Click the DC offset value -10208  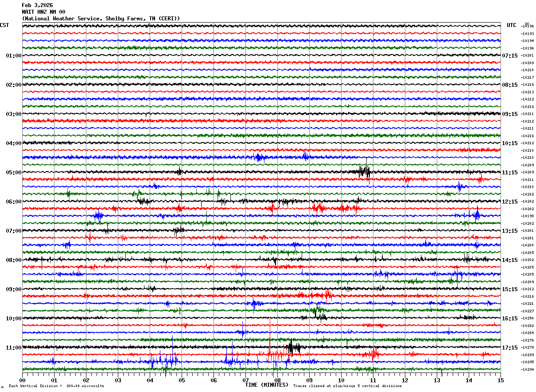coord(528,63)
